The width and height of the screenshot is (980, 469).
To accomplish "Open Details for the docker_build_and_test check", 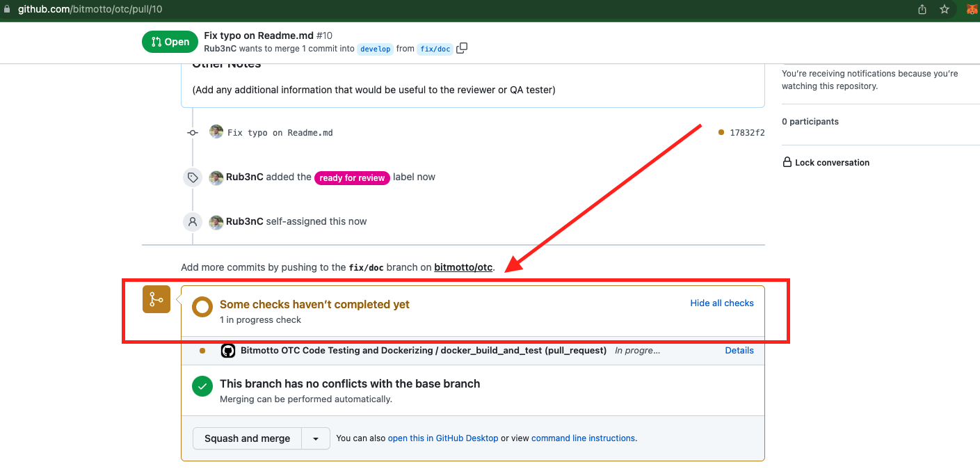I will click(739, 350).
